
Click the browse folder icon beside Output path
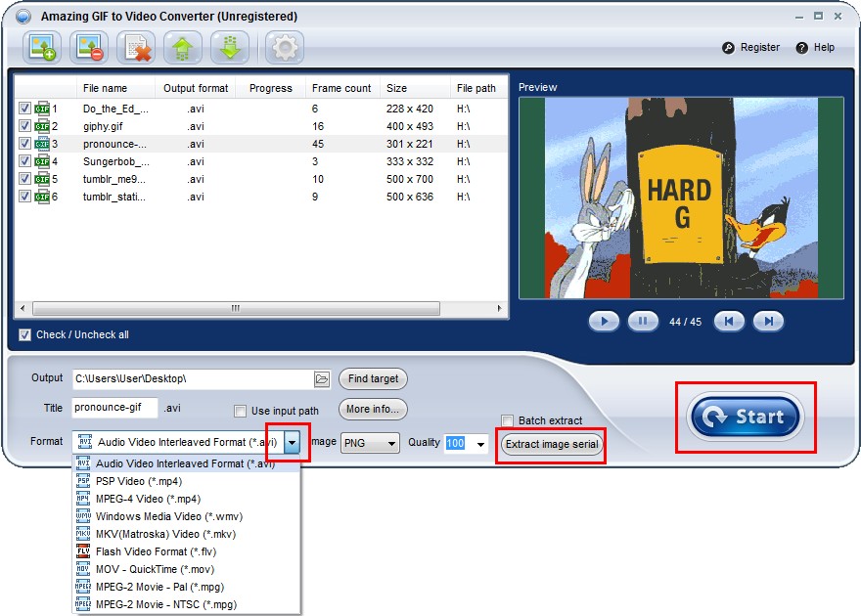pyautogui.click(x=322, y=379)
